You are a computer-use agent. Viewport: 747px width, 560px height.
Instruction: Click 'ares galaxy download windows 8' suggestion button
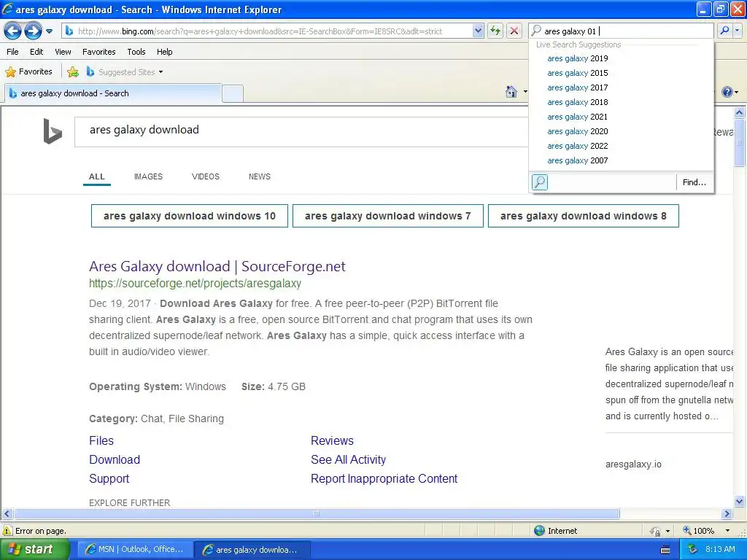[x=583, y=216]
